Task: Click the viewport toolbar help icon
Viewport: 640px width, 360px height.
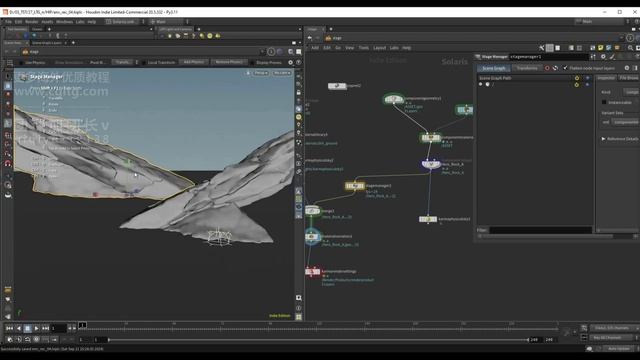Action: coord(299,62)
